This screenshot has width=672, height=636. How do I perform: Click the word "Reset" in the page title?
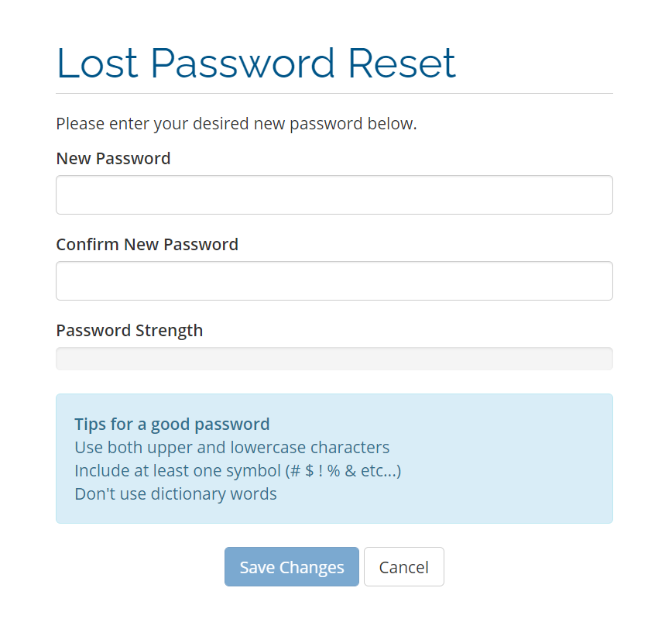coord(402,64)
